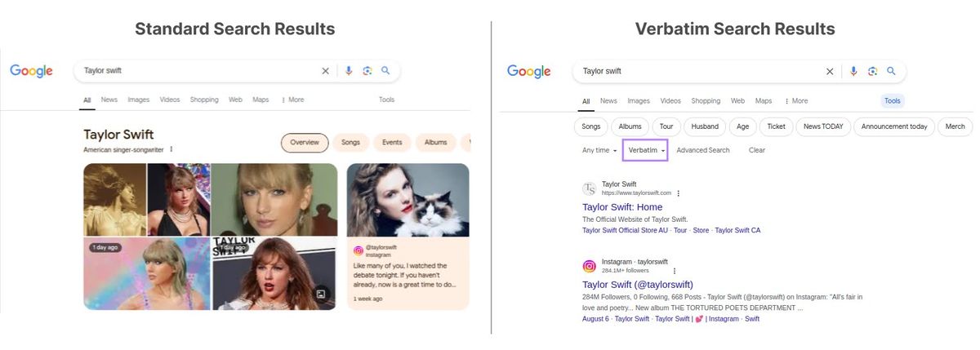Image resolution: width=980 pixels, height=350 pixels.
Task: Click Google logo in Standard results panel
Action: point(31,71)
